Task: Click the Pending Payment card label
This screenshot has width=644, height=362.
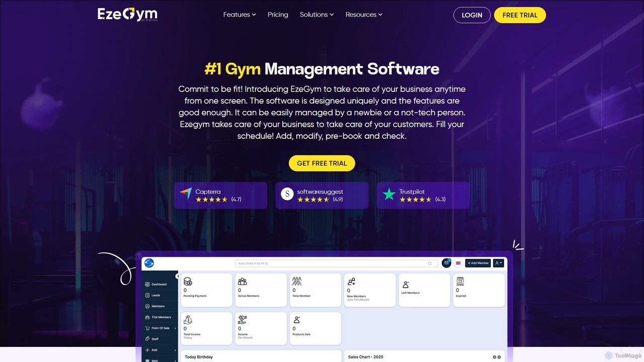Action: point(195,296)
